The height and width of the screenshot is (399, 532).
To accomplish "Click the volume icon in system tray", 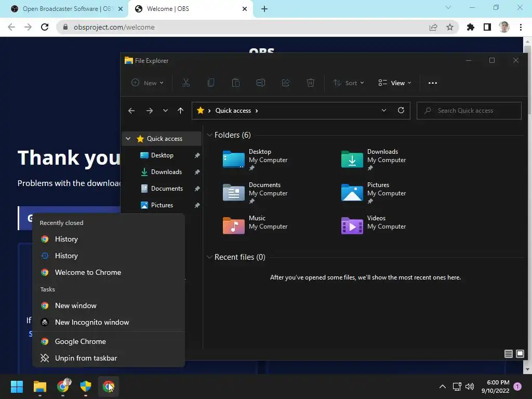I will point(470,387).
